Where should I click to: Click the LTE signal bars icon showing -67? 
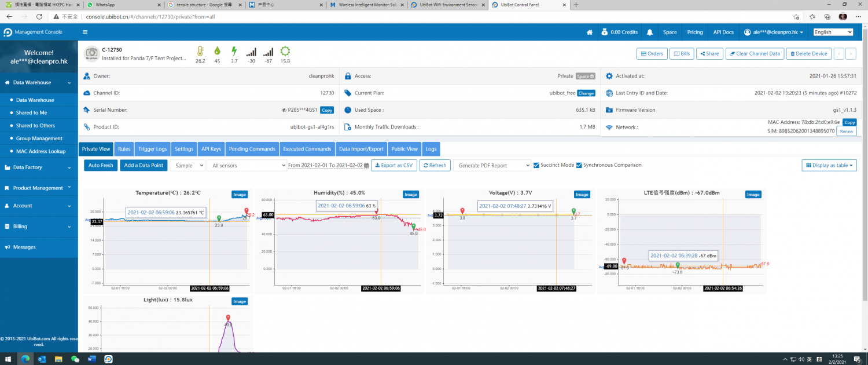(x=269, y=52)
